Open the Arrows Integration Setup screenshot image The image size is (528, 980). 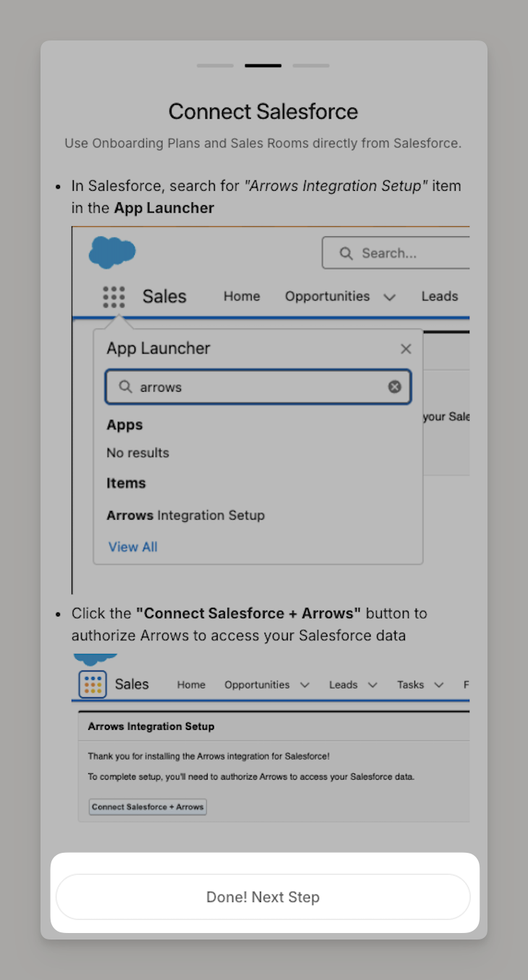click(x=271, y=739)
